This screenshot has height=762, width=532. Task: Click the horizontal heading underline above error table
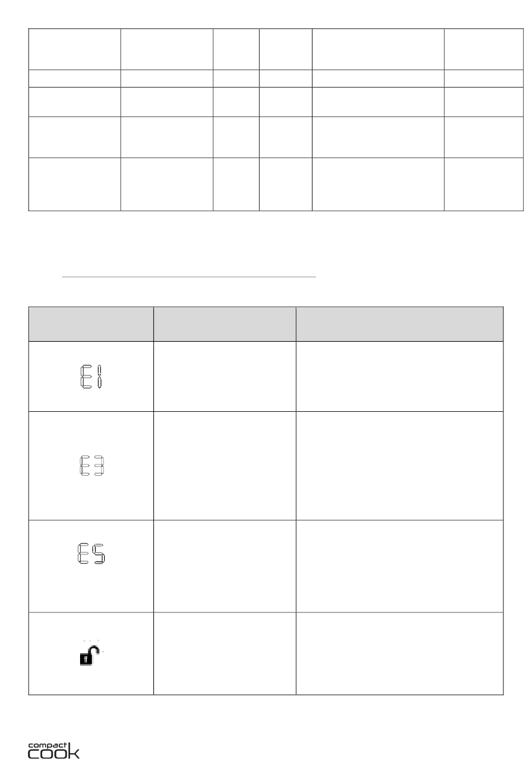(189, 277)
